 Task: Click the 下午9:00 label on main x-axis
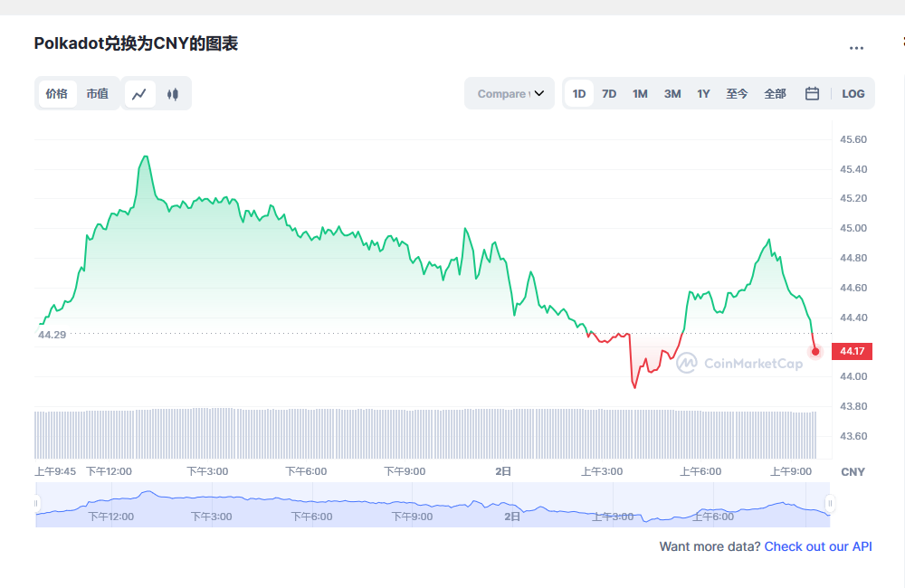405,471
